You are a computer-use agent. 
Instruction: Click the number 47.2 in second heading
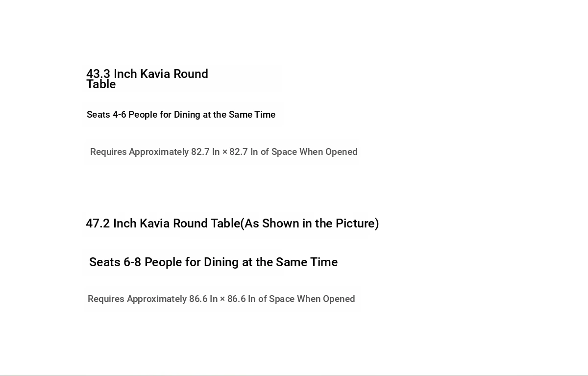pos(98,224)
